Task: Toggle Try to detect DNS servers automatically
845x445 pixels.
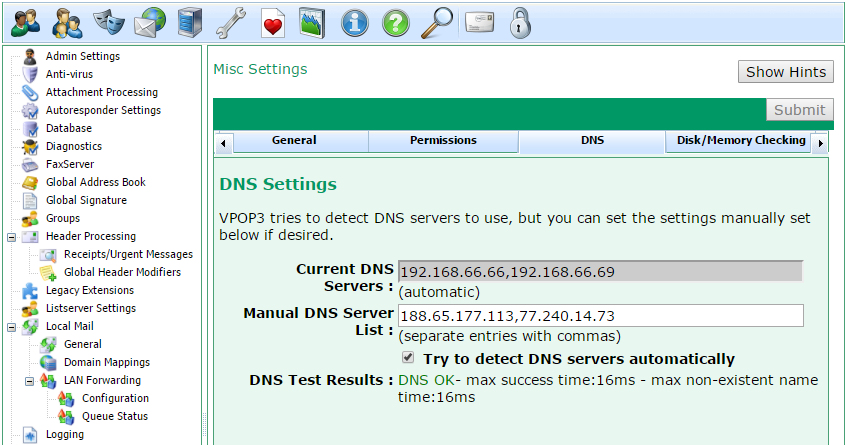Action: click(x=408, y=358)
